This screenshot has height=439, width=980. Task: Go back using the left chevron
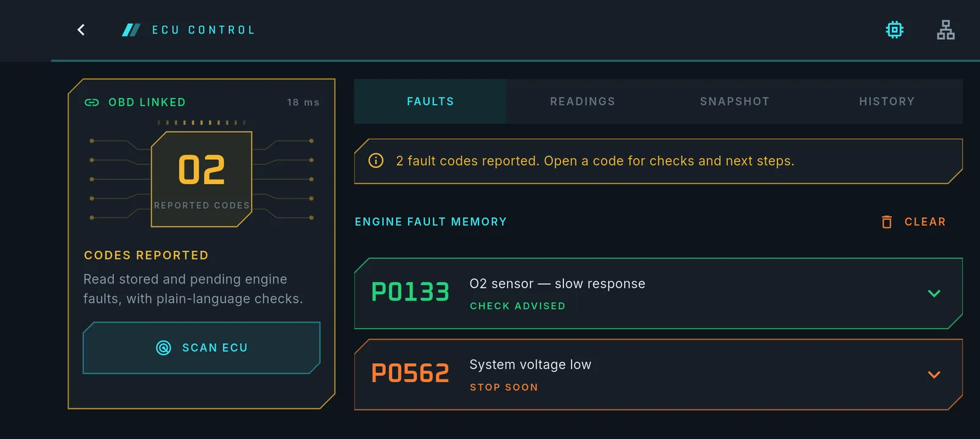coord(81,30)
